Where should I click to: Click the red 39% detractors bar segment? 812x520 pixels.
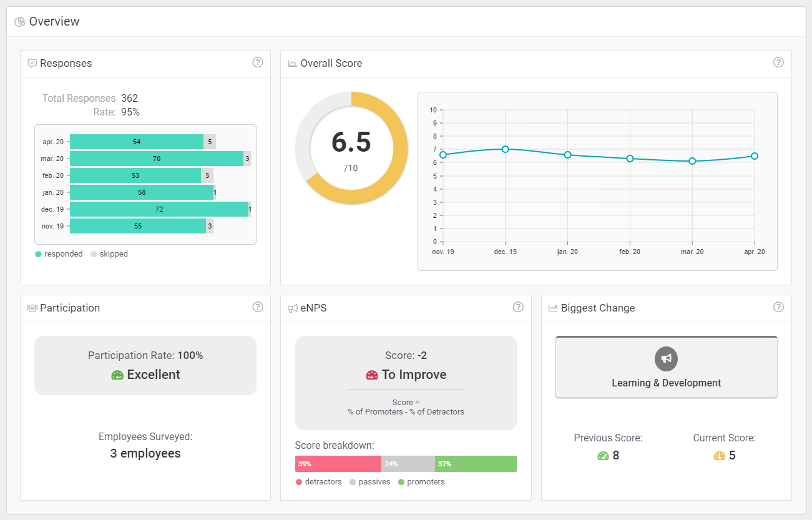click(338, 464)
